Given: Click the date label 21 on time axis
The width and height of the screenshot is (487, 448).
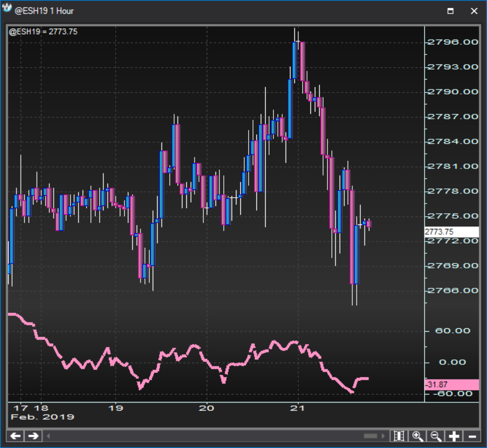Looking at the screenshot, I should (x=298, y=408).
